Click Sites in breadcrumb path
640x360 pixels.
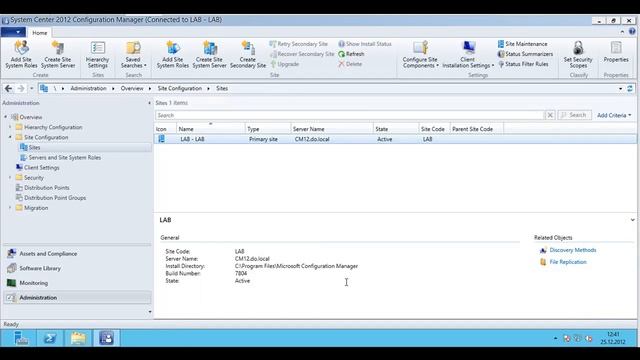coord(222,88)
